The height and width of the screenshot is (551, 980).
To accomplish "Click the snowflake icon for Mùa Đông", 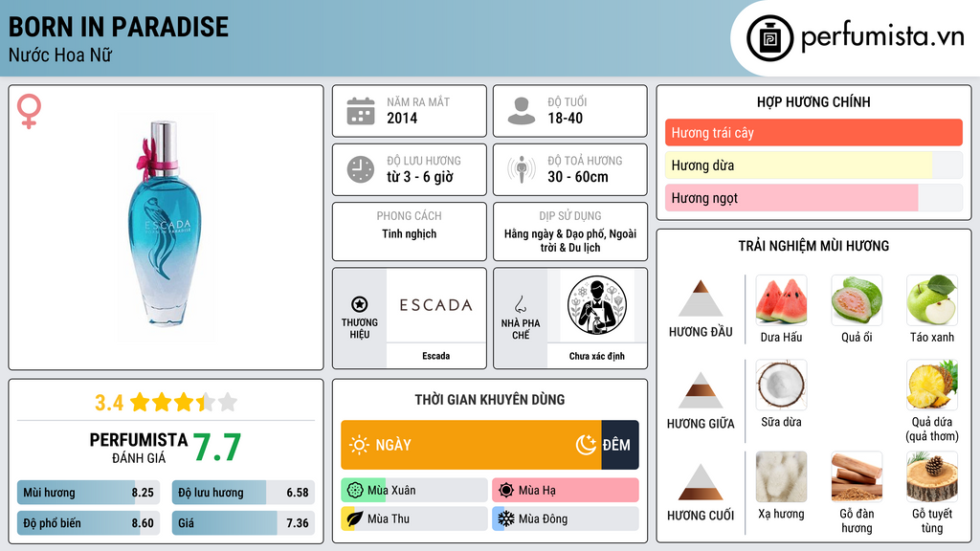I will [506, 518].
